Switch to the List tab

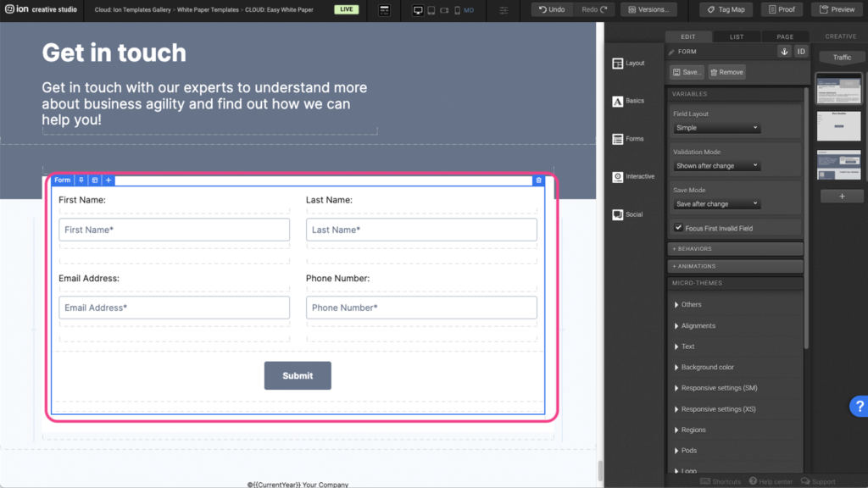737,36
